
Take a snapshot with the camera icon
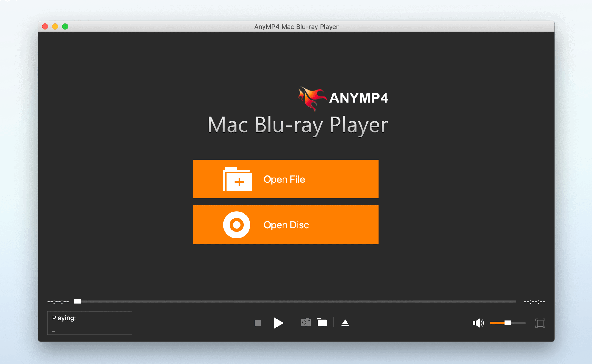[x=306, y=322]
